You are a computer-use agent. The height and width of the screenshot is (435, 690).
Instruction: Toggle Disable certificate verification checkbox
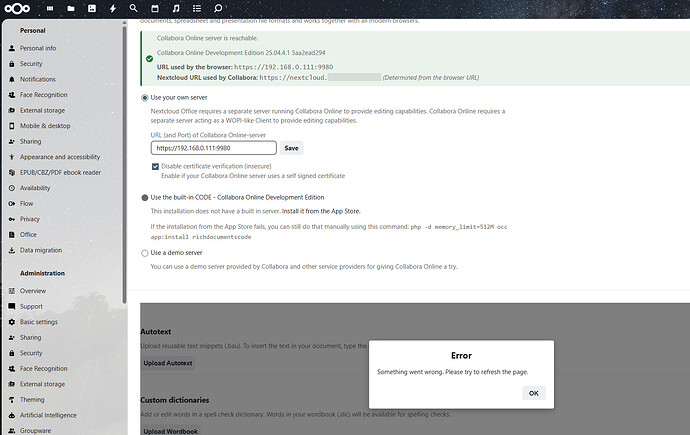tap(155, 166)
